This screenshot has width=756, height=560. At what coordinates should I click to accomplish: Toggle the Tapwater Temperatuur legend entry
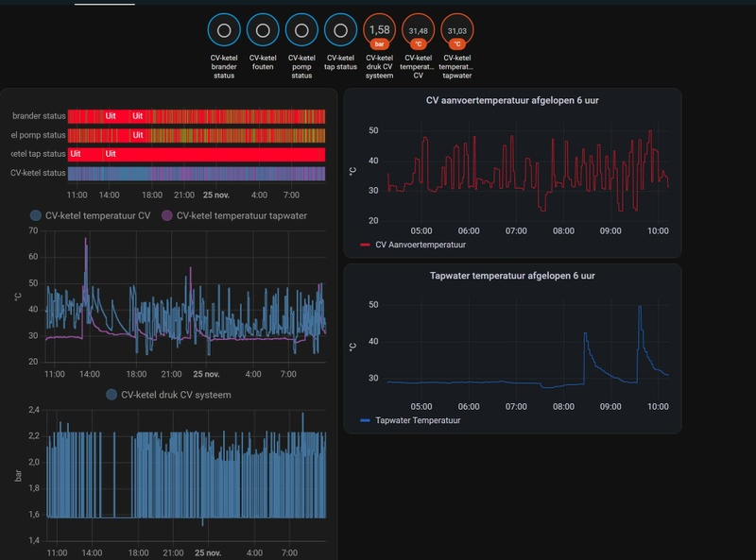point(410,420)
